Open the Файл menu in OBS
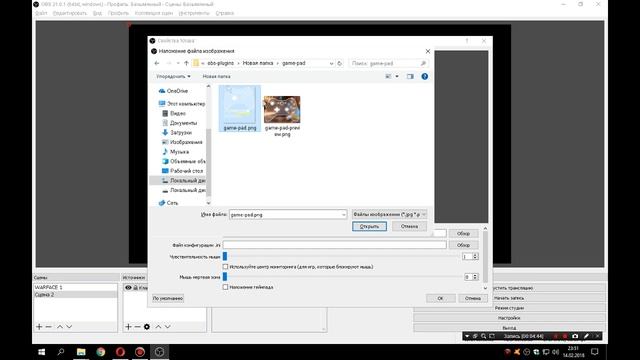 41,13
